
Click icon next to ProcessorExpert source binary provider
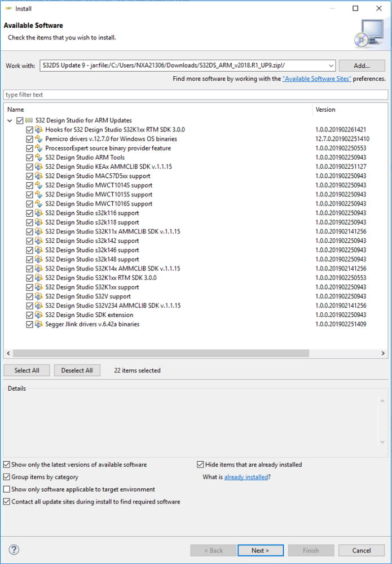pos(39,148)
